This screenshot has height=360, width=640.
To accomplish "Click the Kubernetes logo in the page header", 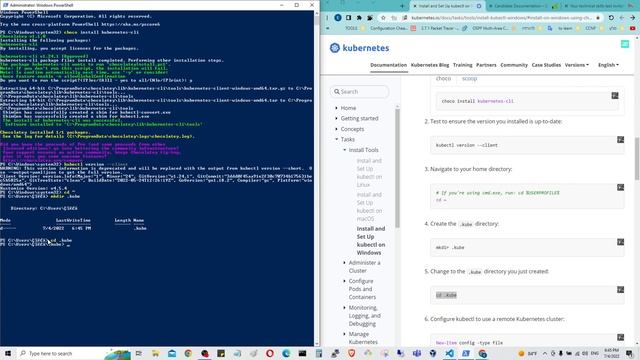I will [x=359, y=48].
